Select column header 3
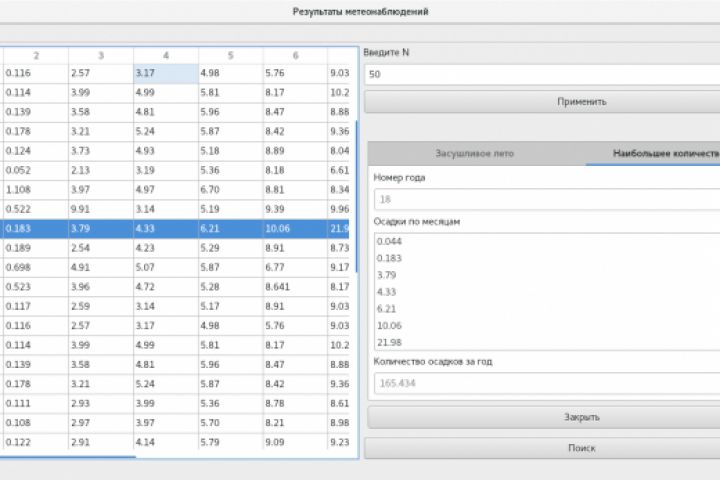 pyautogui.click(x=101, y=56)
